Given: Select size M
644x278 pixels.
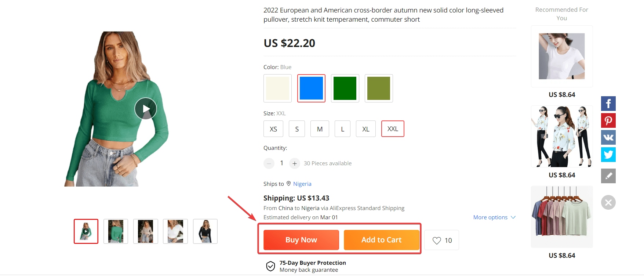Looking at the screenshot, I should coord(320,129).
